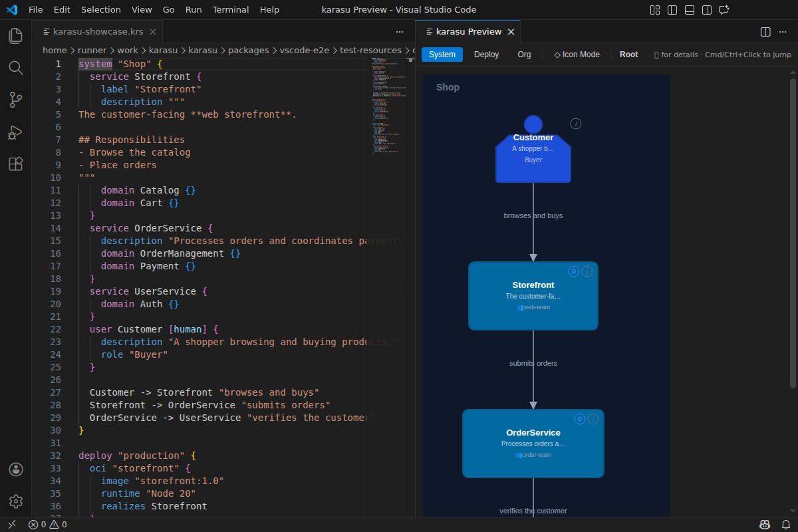Split the karasu Preview editor right

765,32
